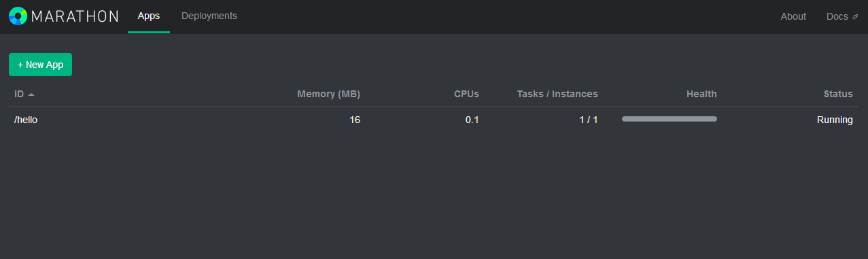Click the Running status of /hello
868x259 pixels.
coord(835,120)
